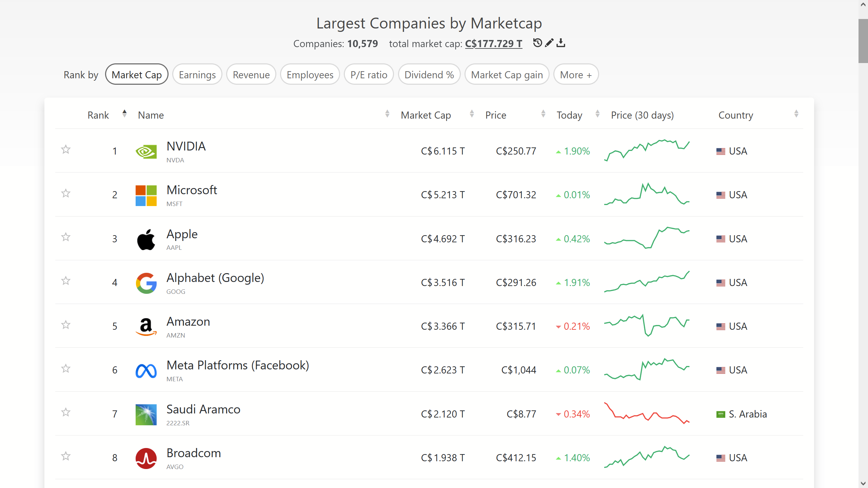The image size is (868, 488).
Task: Expand the More + ranking options
Action: point(576,75)
